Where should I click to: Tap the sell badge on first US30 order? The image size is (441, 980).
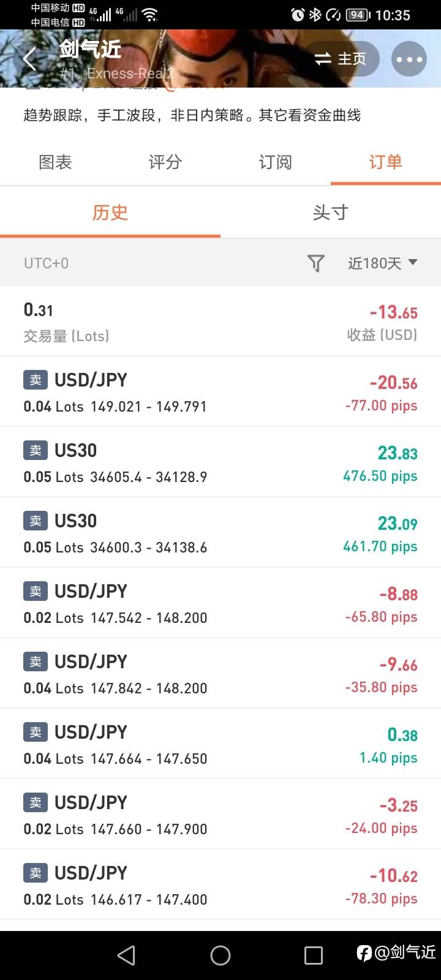click(36, 450)
